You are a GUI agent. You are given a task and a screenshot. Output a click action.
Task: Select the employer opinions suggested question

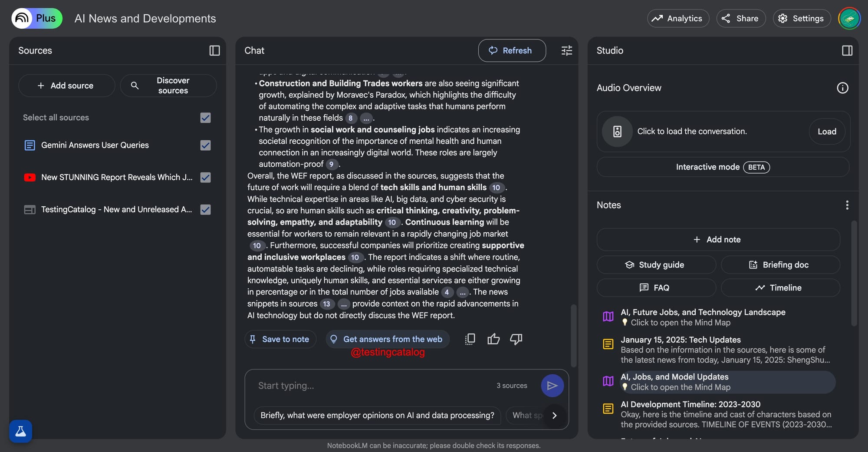click(x=377, y=416)
